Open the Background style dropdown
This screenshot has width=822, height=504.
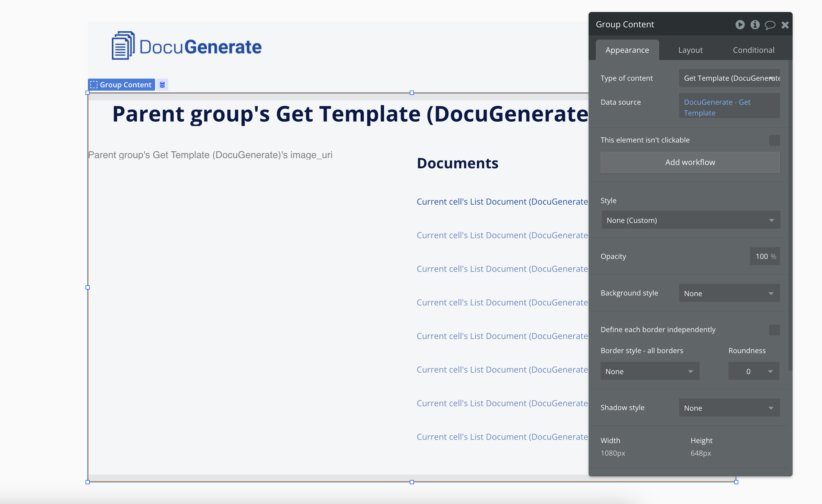click(729, 293)
